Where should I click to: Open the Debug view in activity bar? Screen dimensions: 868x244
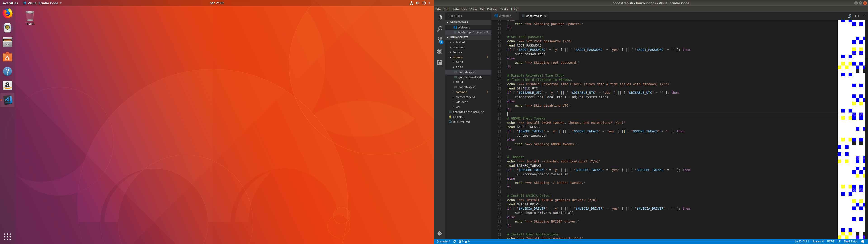(439, 52)
